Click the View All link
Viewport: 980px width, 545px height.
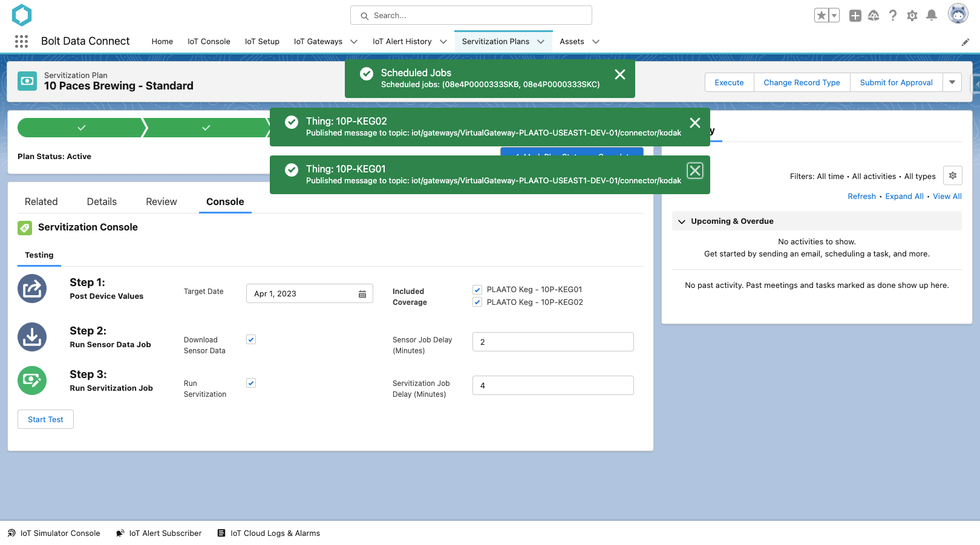pos(947,197)
